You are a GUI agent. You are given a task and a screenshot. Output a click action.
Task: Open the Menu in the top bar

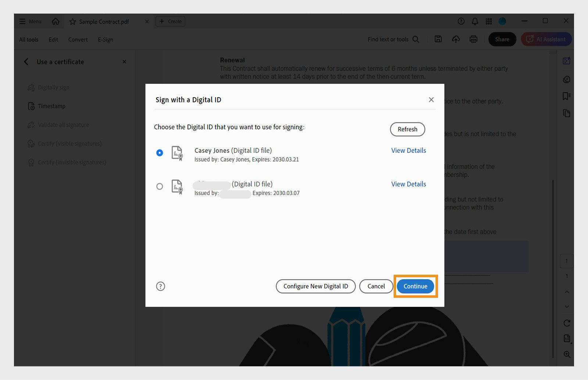(29, 21)
